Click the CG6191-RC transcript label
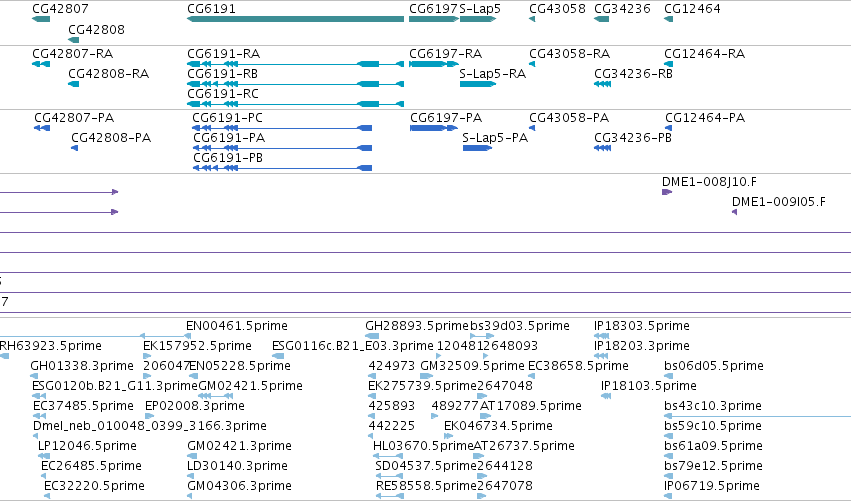Screen dimensions: 851x501 click(x=223, y=94)
